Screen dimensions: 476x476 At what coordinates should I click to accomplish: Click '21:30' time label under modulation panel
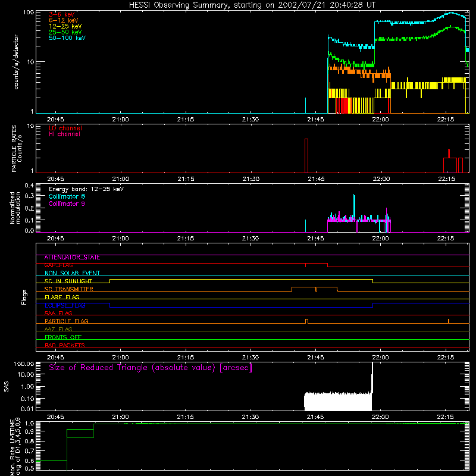pos(250,239)
